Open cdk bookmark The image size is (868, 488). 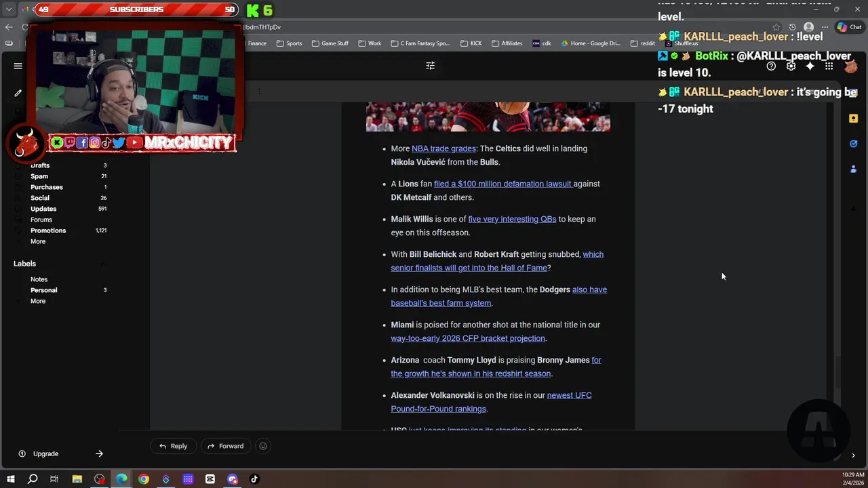click(542, 43)
